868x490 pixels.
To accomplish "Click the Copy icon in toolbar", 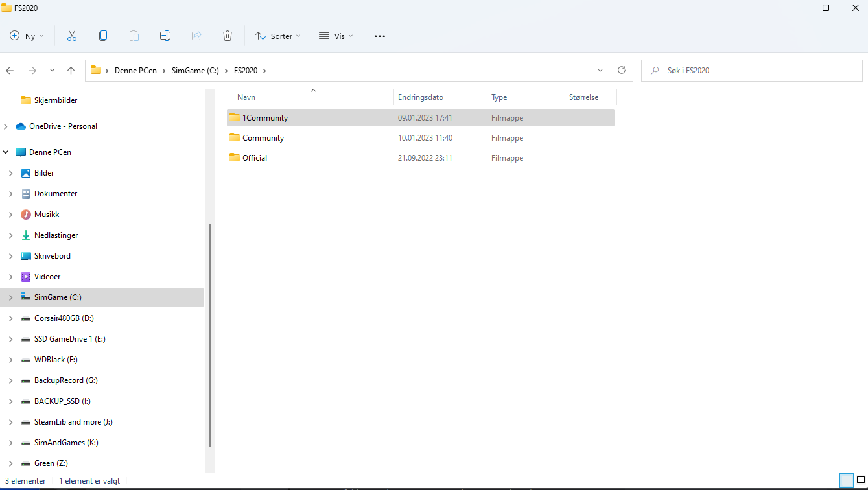I will coord(103,36).
